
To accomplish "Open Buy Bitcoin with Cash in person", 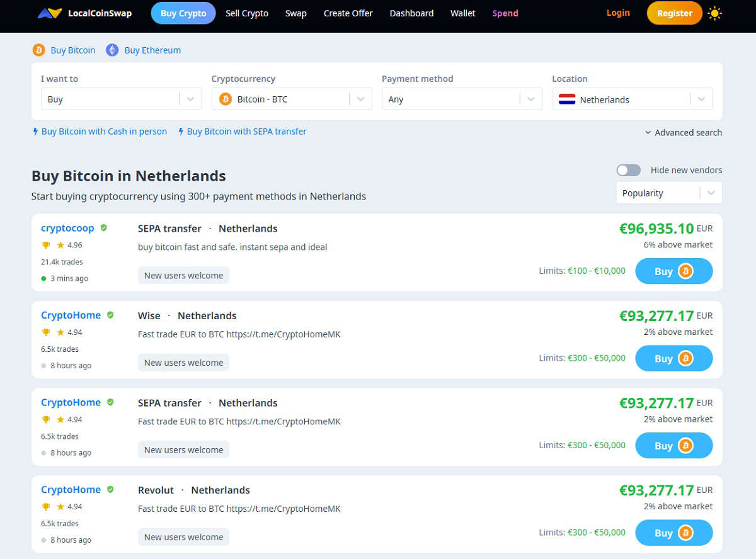I will [104, 132].
